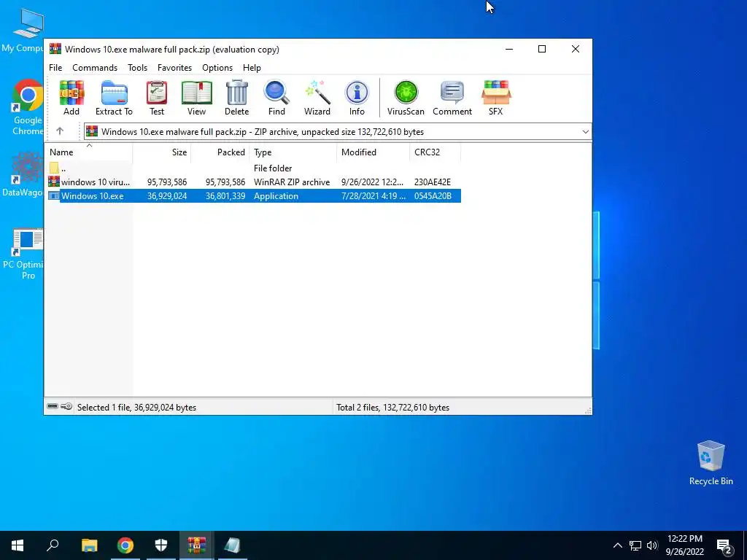The width and height of the screenshot is (747, 560).
Task: Select the parent folder '..' row
Action: pos(253,168)
